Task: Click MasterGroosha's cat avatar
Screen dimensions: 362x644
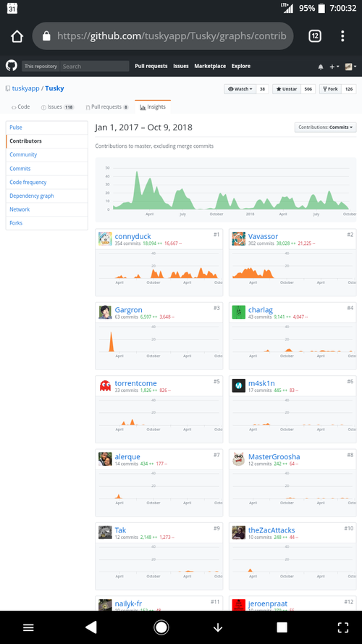Action: (x=238, y=459)
